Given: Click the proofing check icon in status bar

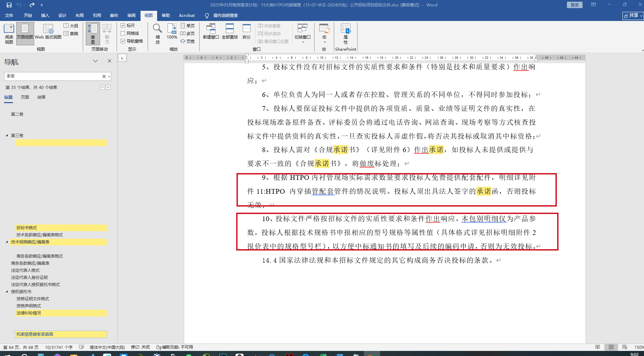Looking at the screenshot, I should tap(81, 347).
